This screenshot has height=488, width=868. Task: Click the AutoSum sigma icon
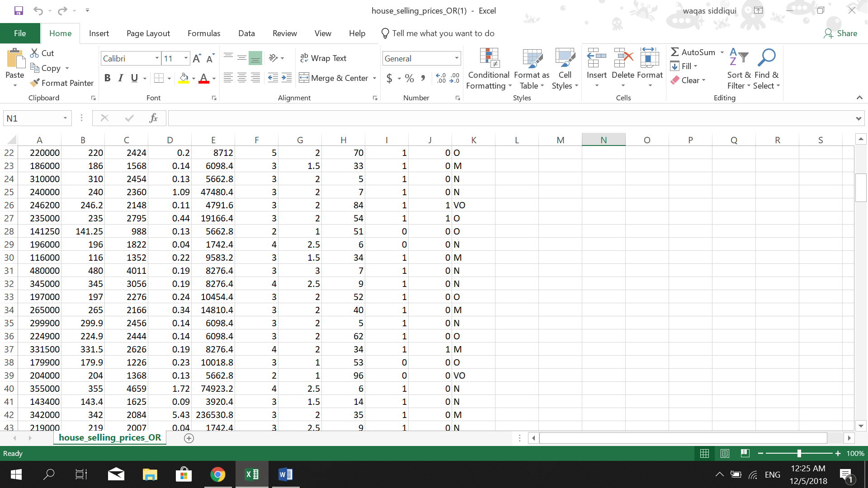(675, 52)
